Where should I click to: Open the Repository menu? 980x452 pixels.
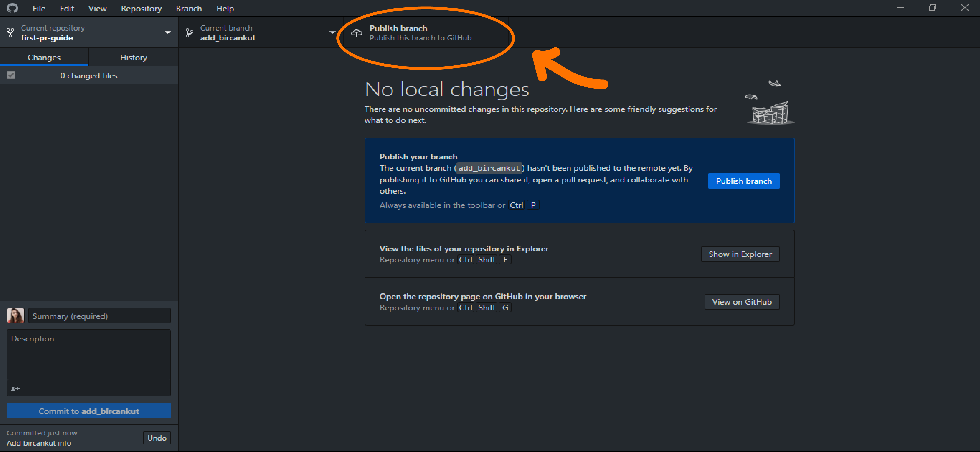tap(141, 8)
